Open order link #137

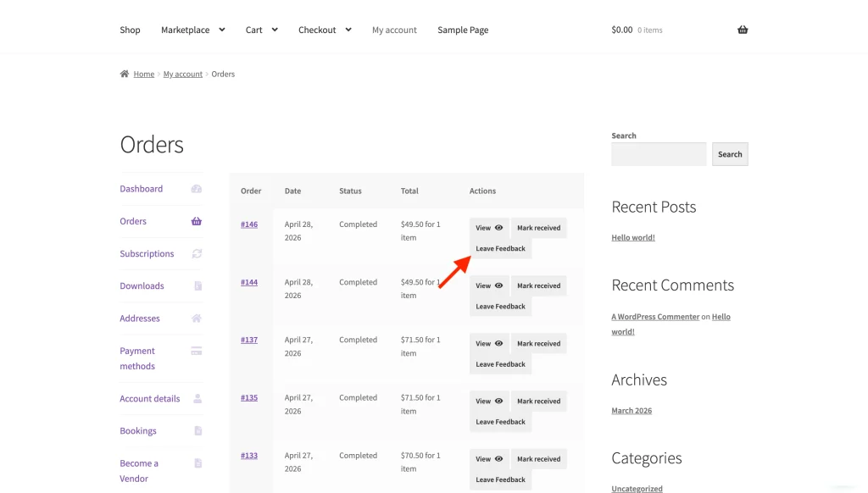249,340
